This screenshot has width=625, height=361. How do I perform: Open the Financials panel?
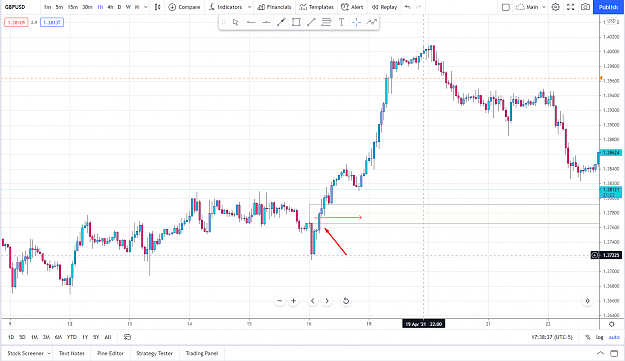tap(274, 7)
